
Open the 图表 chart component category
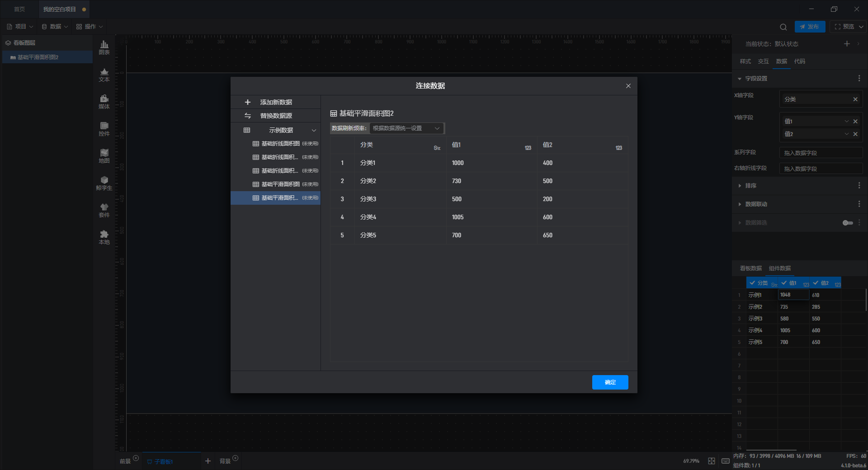[x=104, y=47]
